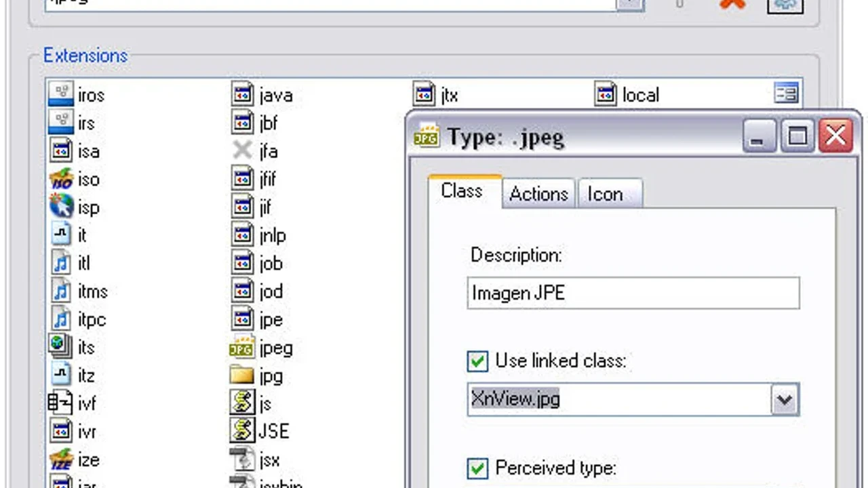Image resolution: width=868 pixels, height=488 pixels.
Task: Click the orange X delete button
Action: click(732, 4)
